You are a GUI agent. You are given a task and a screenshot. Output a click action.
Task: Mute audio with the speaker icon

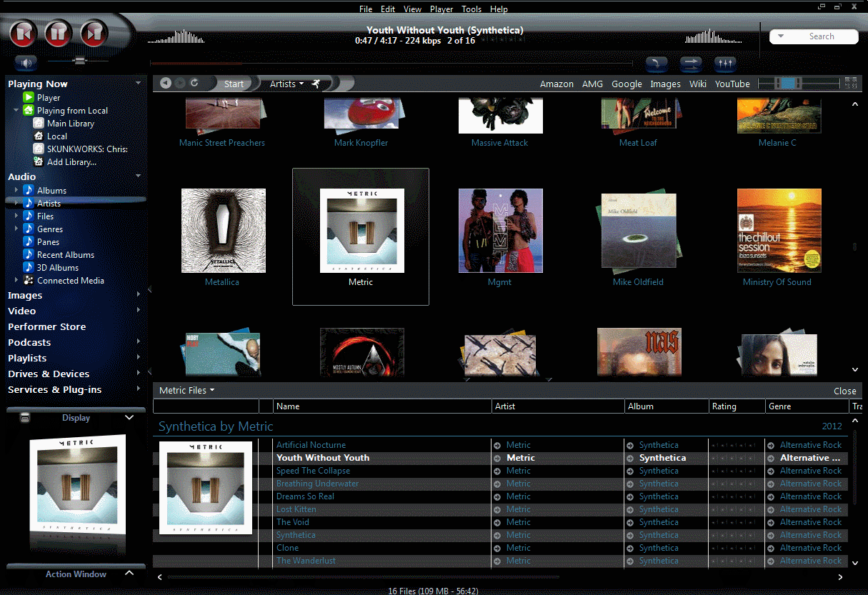26,63
